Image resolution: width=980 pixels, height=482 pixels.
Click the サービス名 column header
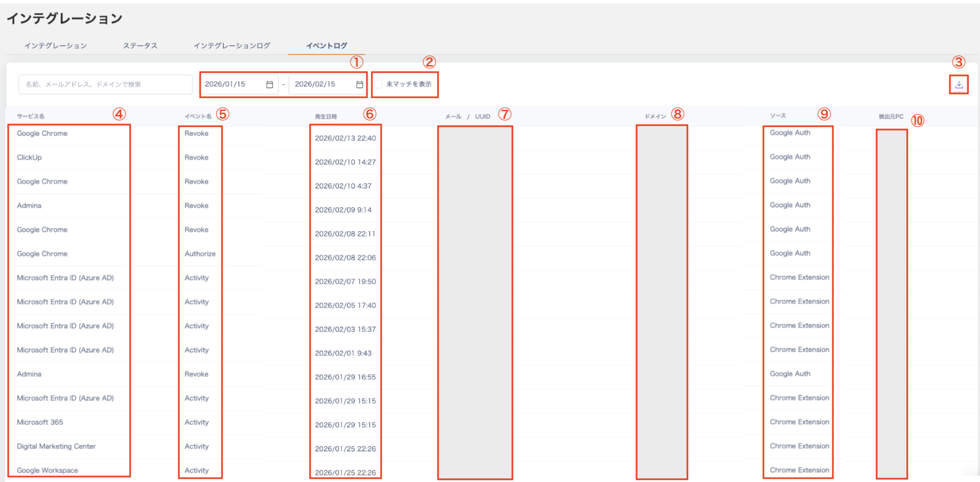31,116
